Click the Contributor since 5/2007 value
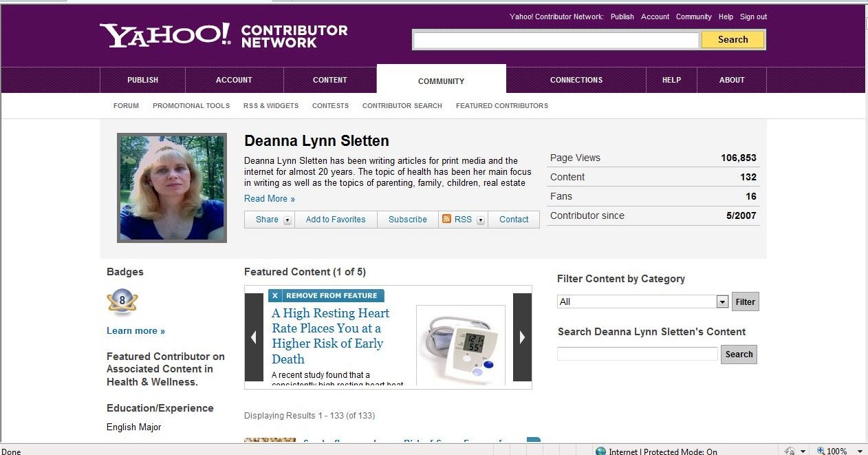 pos(741,216)
